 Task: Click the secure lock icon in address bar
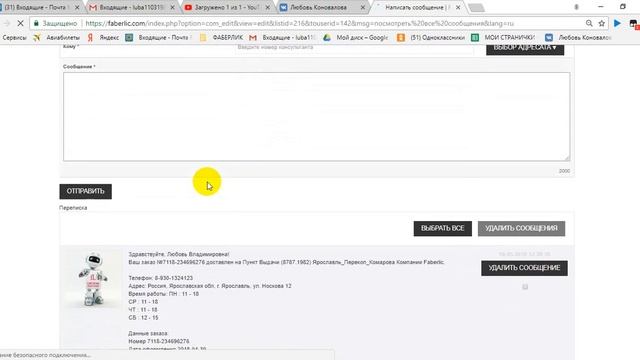(36, 24)
